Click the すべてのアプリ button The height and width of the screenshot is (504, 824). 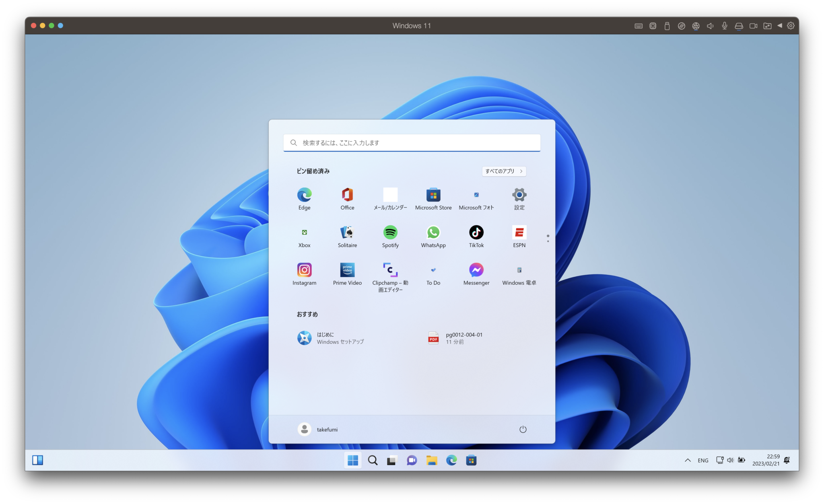click(504, 171)
